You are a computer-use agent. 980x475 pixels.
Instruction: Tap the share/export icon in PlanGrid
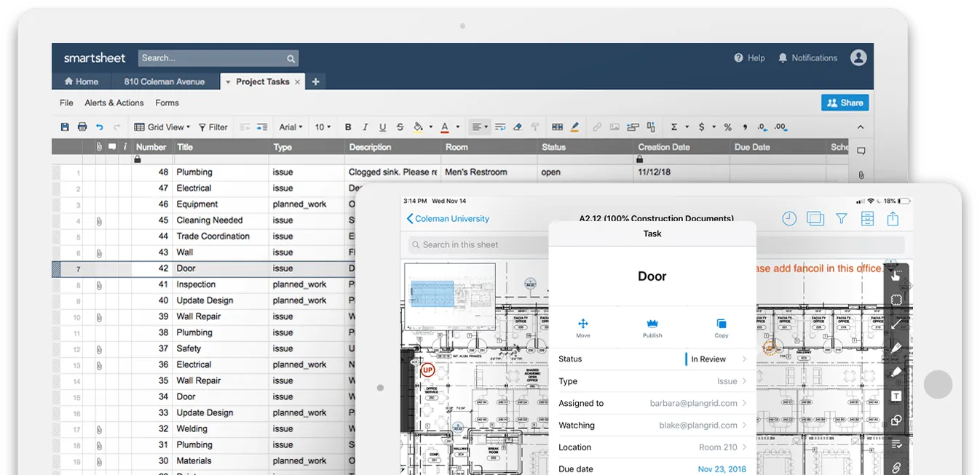tap(893, 218)
